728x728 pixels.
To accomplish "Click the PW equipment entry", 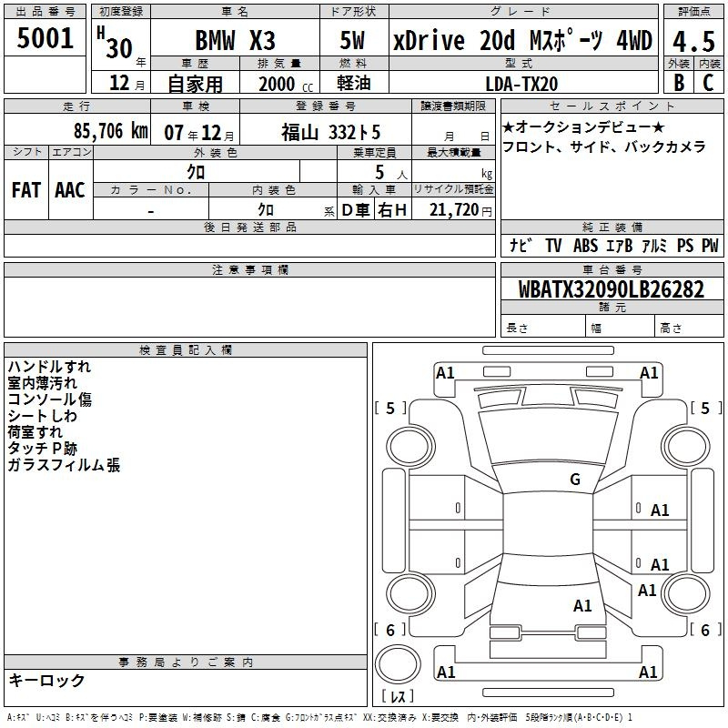I will click(x=710, y=245).
